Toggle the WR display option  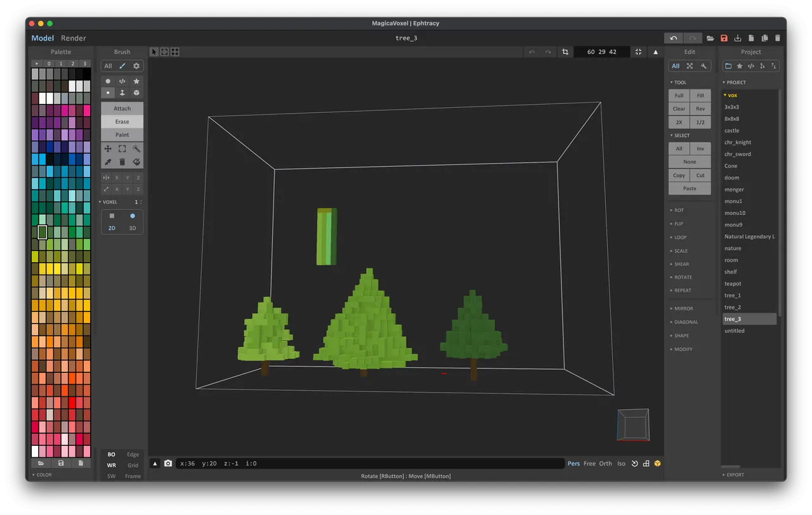(112, 466)
